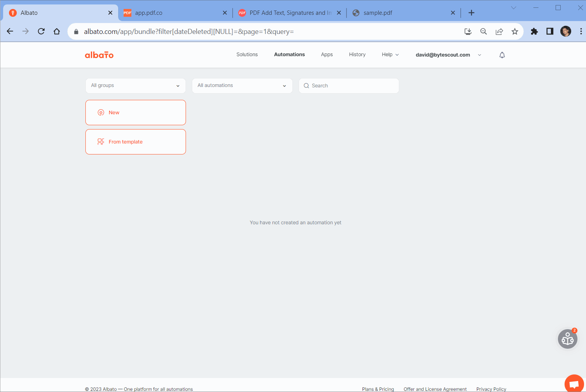Open the help assistant widget icon
The image size is (586, 392).
click(x=568, y=339)
